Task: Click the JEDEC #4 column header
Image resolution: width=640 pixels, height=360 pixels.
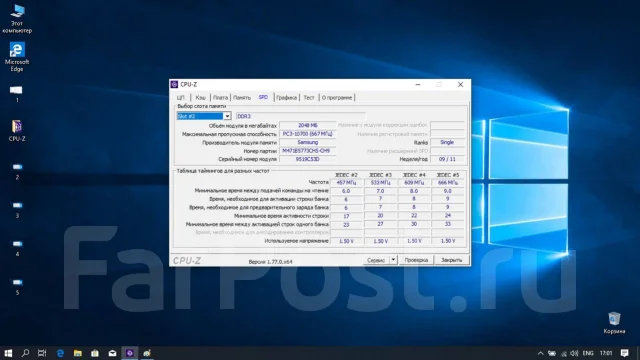Action: (x=414, y=175)
